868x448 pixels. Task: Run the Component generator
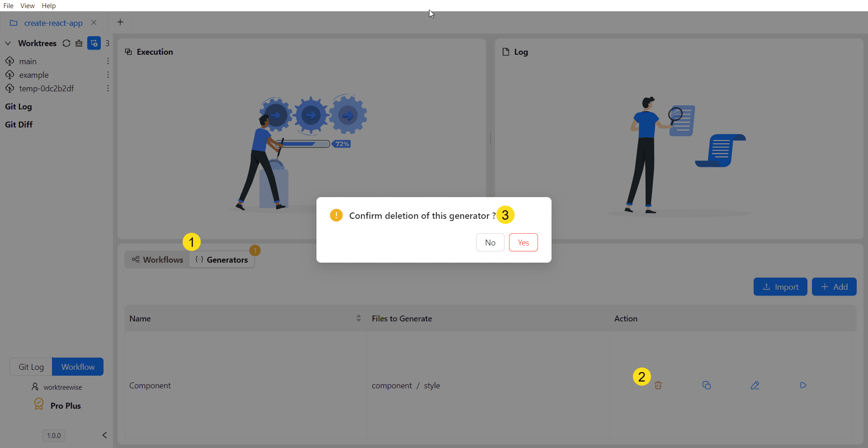[x=803, y=386]
